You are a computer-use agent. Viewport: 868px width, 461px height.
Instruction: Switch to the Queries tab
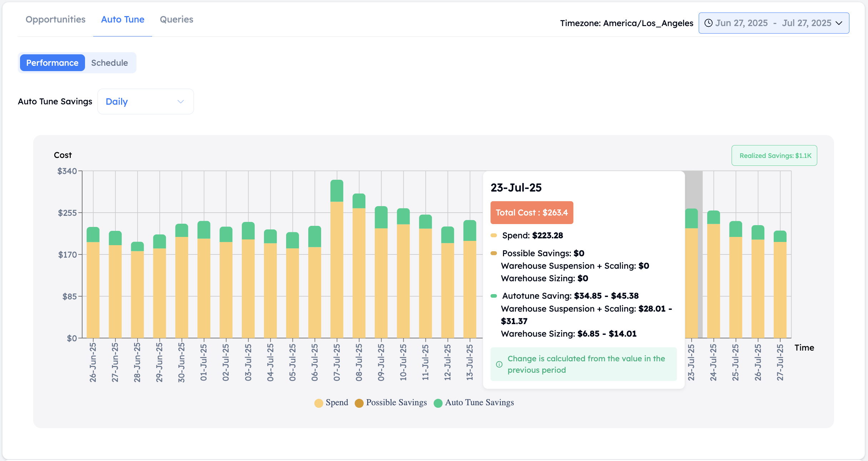pos(176,19)
